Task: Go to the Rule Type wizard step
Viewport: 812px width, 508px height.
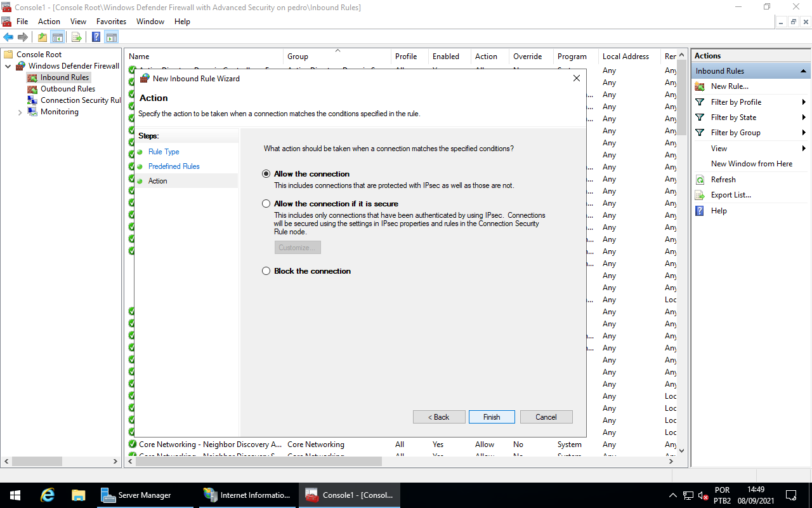Action: click(164, 152)
